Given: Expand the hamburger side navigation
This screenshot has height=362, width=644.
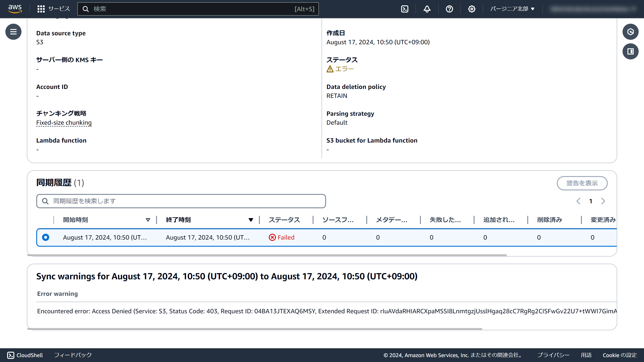Looking at the screenshot, I should pos(13,32).
